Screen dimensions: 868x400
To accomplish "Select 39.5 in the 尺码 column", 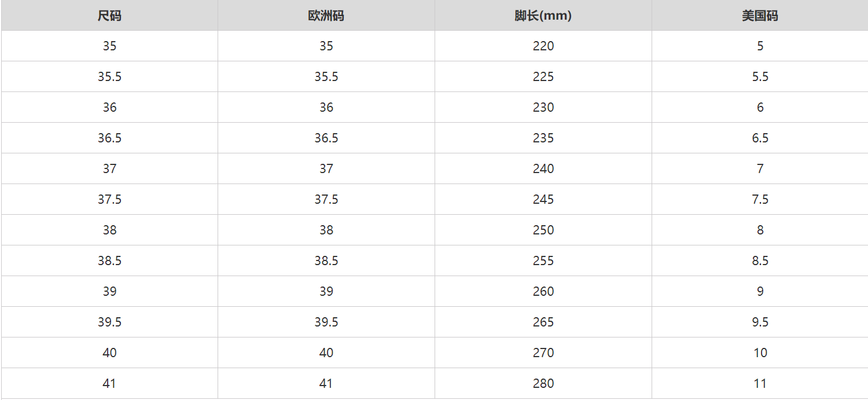I will coord(109,322).
